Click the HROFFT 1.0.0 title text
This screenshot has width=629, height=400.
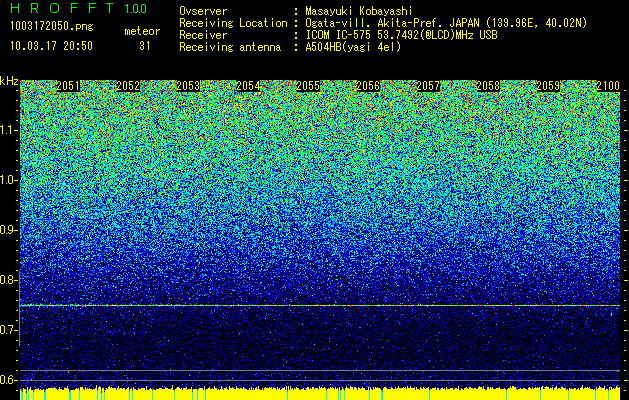79,8
